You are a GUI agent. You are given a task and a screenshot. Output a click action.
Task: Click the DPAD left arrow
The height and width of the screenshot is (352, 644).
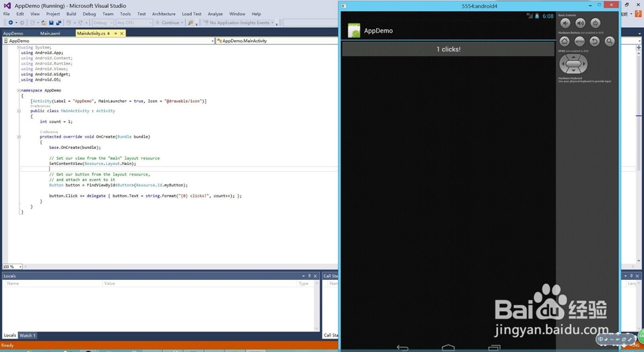tap(563, 64)
